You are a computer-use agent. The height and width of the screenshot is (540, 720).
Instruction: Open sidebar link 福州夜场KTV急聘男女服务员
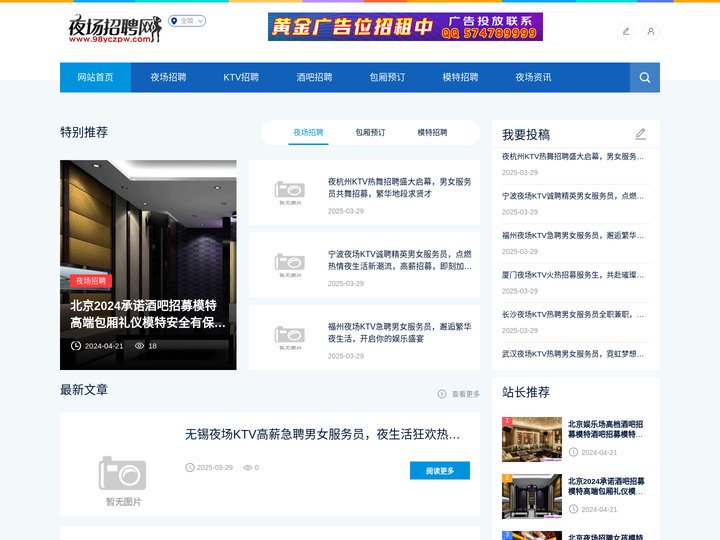tap(573, 236)
